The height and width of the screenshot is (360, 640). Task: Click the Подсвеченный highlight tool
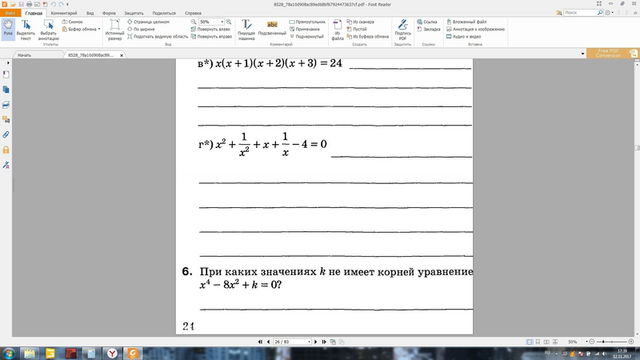click(x=272, y=29)
